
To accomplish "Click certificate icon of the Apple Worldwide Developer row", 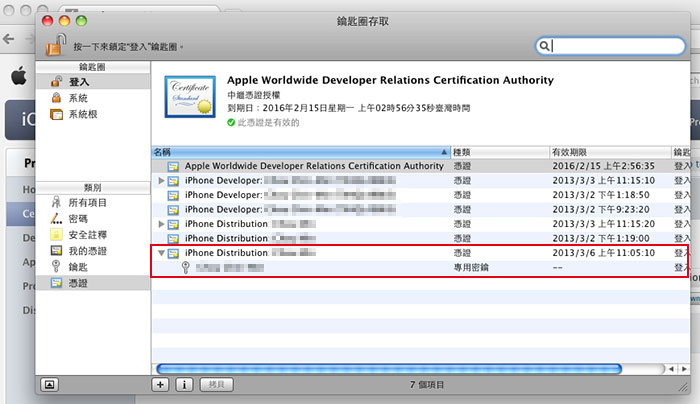I will [x=173, y=167].
